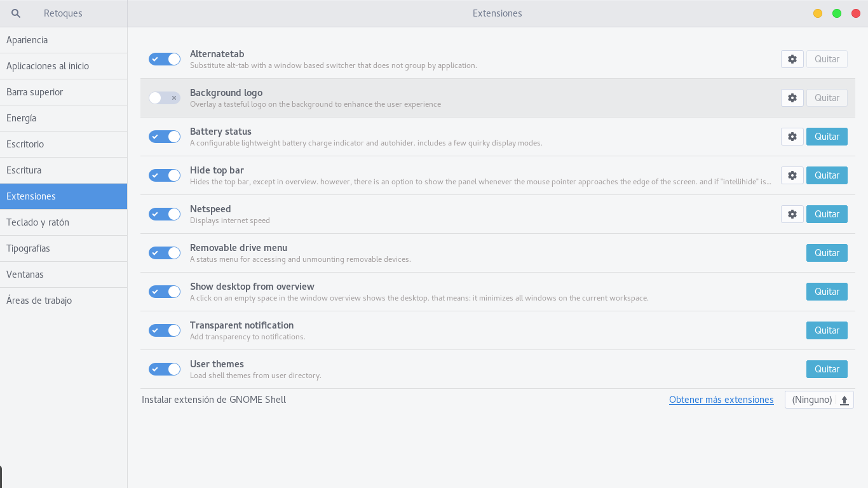Screen dimensions: 868x488
Task: Enable the Background logo extension
Action: pyautogui.click(x=165, y=98)
